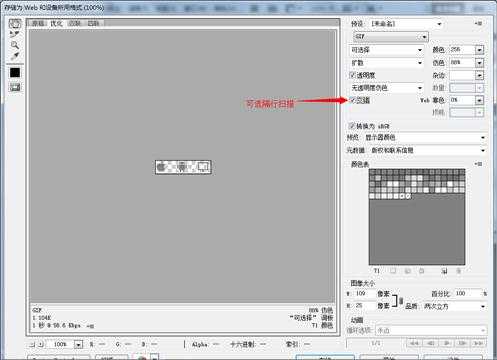Open the 100% zoom level dropdown arrow
The image size is (497, 360).
pyautogui.click(x=78, y=344)
